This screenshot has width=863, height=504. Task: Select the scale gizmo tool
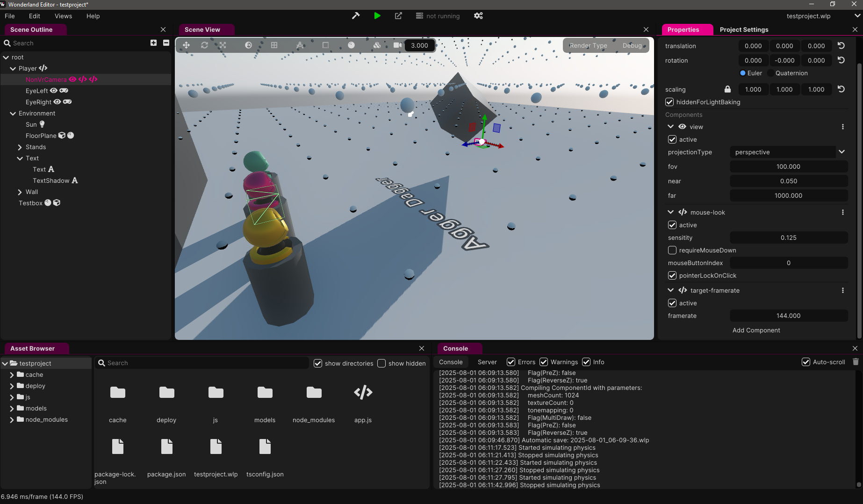pos(223,45)
